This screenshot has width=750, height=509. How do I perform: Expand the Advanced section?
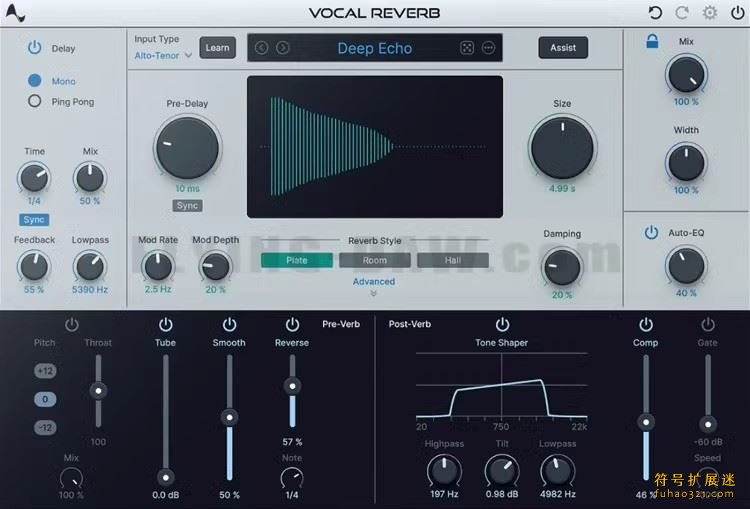coord(374,286)
